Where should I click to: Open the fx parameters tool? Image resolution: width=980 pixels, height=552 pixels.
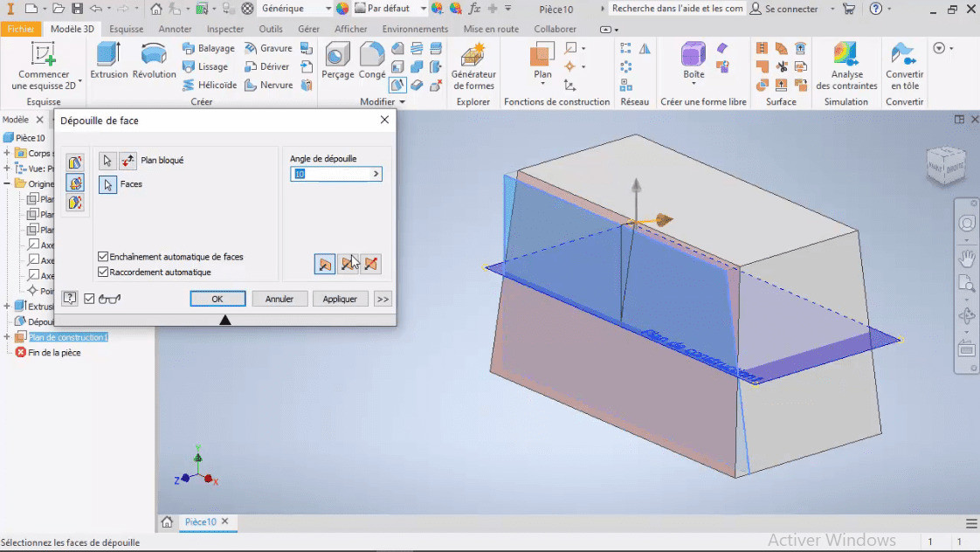click(x=474, y=9)
